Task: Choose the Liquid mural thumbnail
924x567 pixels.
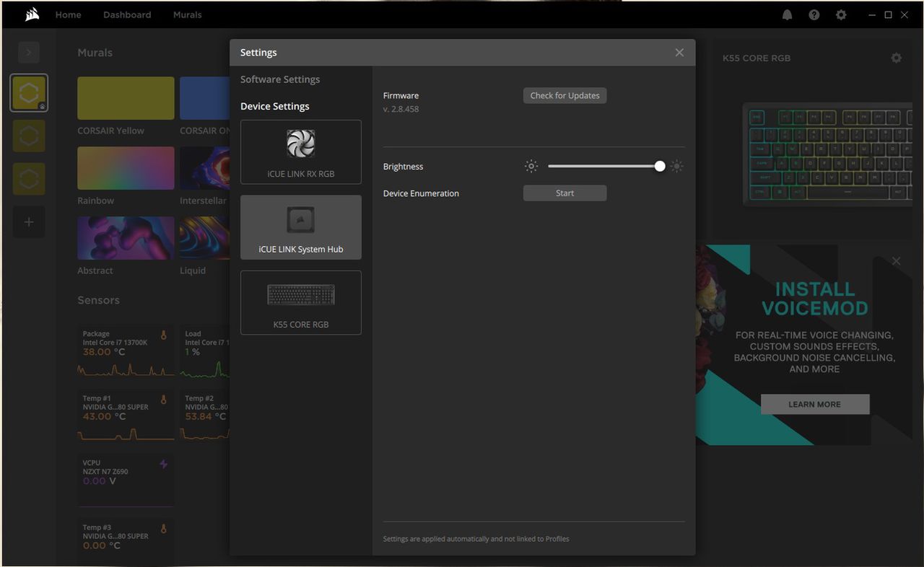Action: point(205,238)
